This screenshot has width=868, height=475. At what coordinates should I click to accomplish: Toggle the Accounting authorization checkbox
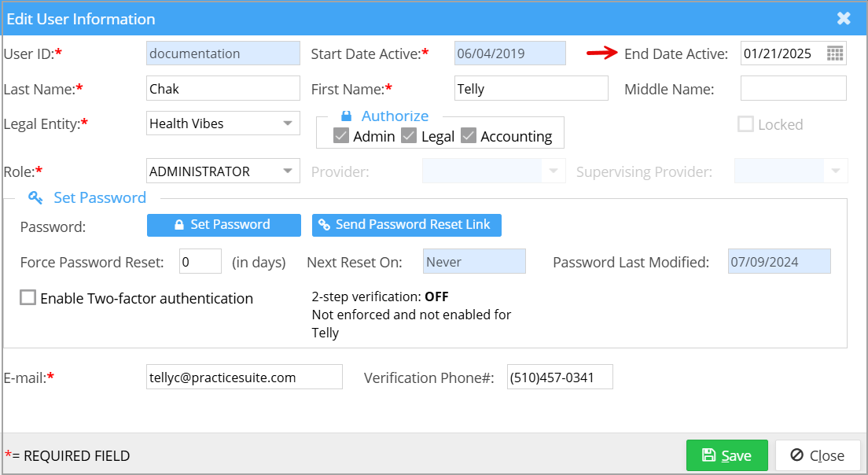pyautogui.click(x=469, y=136)
